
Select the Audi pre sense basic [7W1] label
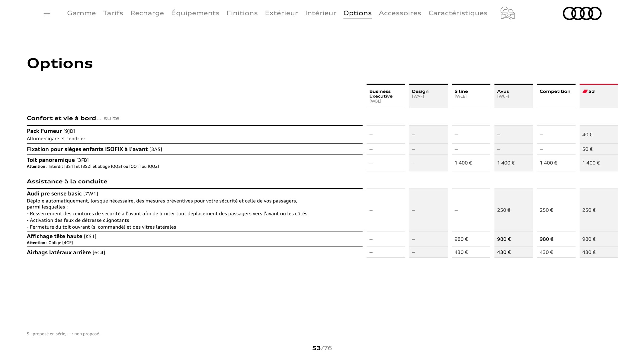[x=62, y=194]
